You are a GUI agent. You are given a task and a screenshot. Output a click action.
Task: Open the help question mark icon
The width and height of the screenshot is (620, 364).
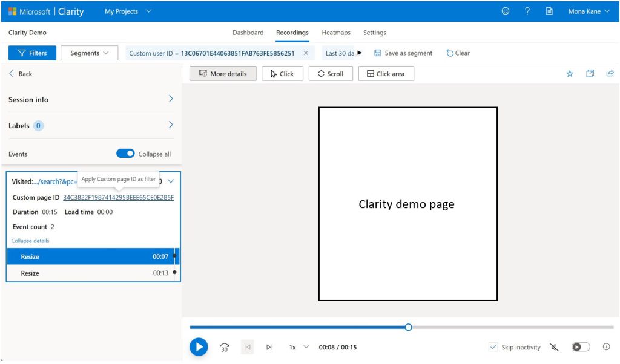pos(527,11)
